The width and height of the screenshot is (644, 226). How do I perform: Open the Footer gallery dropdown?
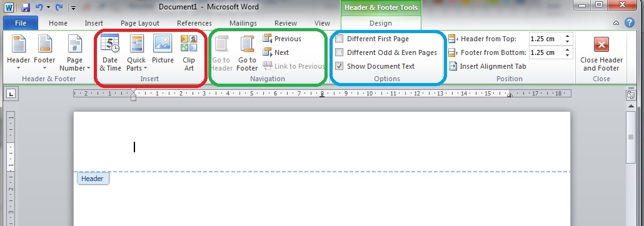pyautogui.click(x=44, y=52)
